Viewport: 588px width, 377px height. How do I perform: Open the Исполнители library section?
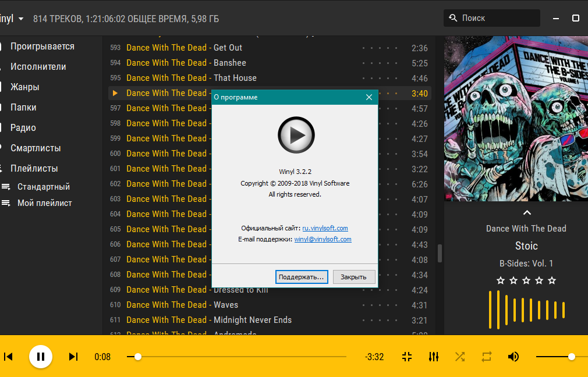tap(38, 66)
